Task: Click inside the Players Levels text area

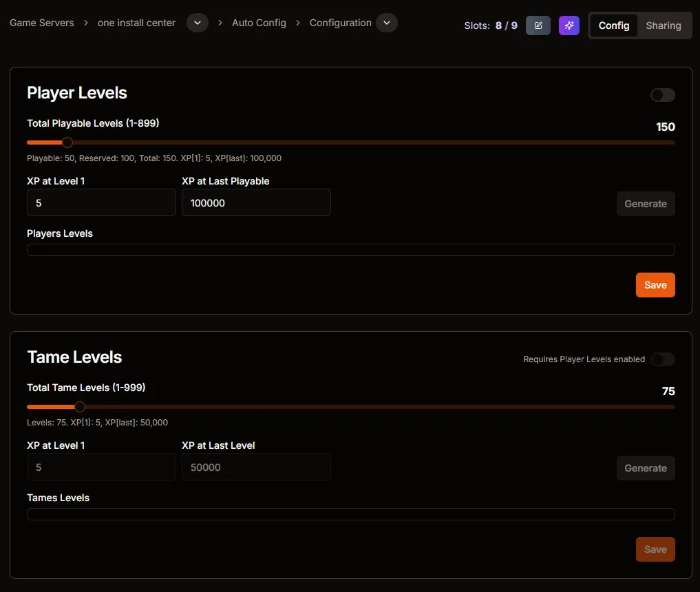Action: (350, 249)
